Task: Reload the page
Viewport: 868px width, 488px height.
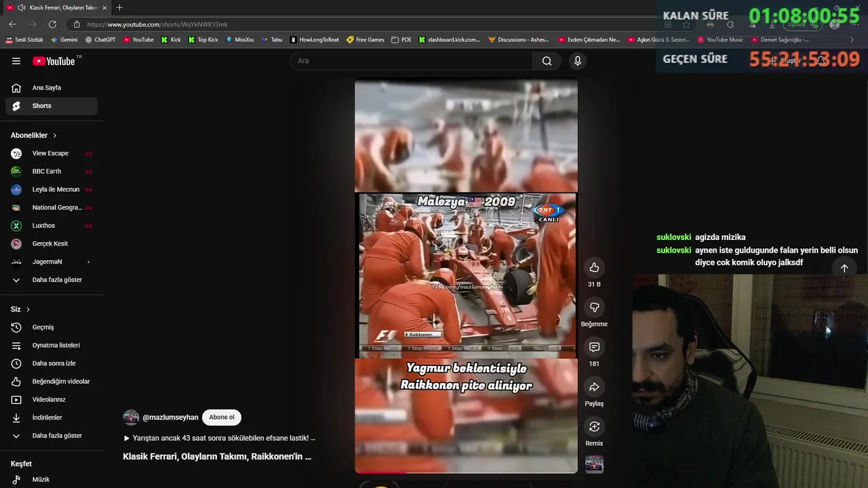Action: tap(52, 24)
